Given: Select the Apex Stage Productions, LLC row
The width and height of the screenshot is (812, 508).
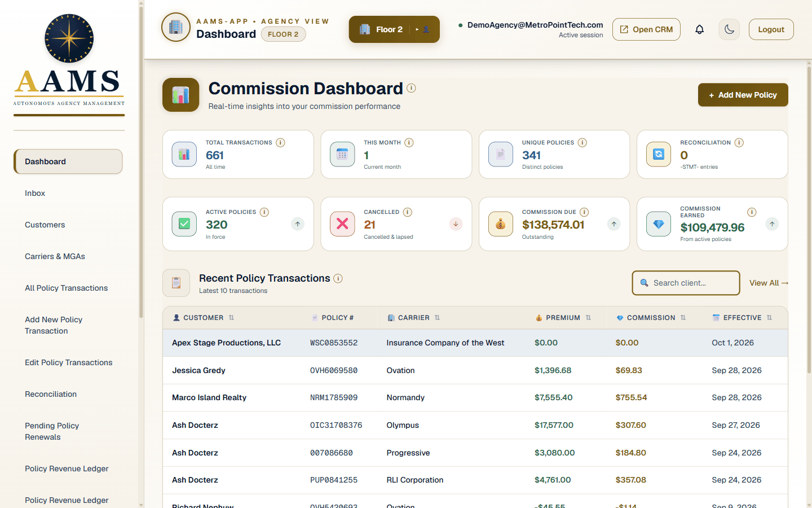Looking at the screenshot, I should pos(475,343).
